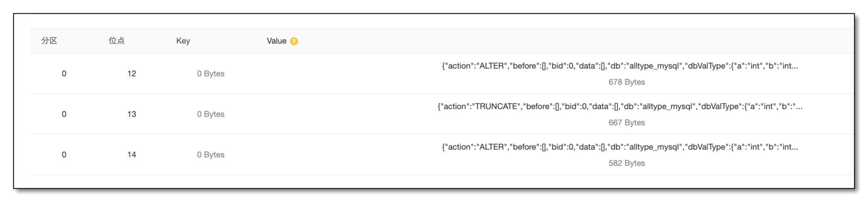Click the 位点 column header
868x202 pixels.
click(117, 41)
